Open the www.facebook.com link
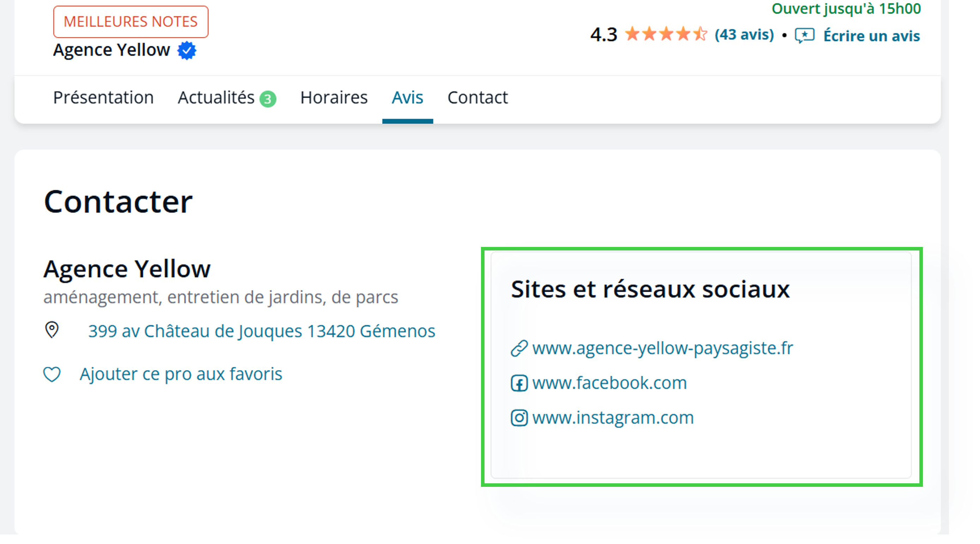980x544 pixels. click(609, 383)
